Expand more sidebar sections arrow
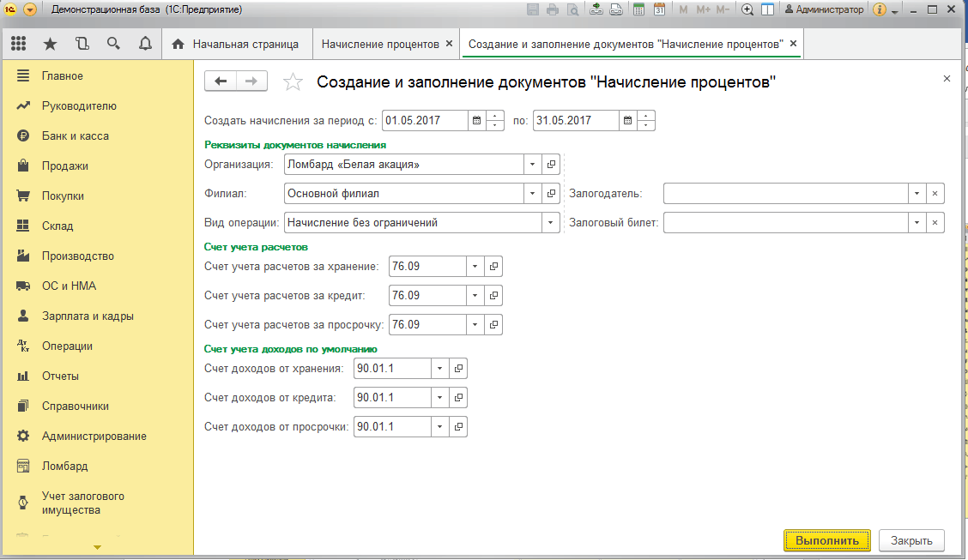The image size is (968, 560). pos(97,547)
